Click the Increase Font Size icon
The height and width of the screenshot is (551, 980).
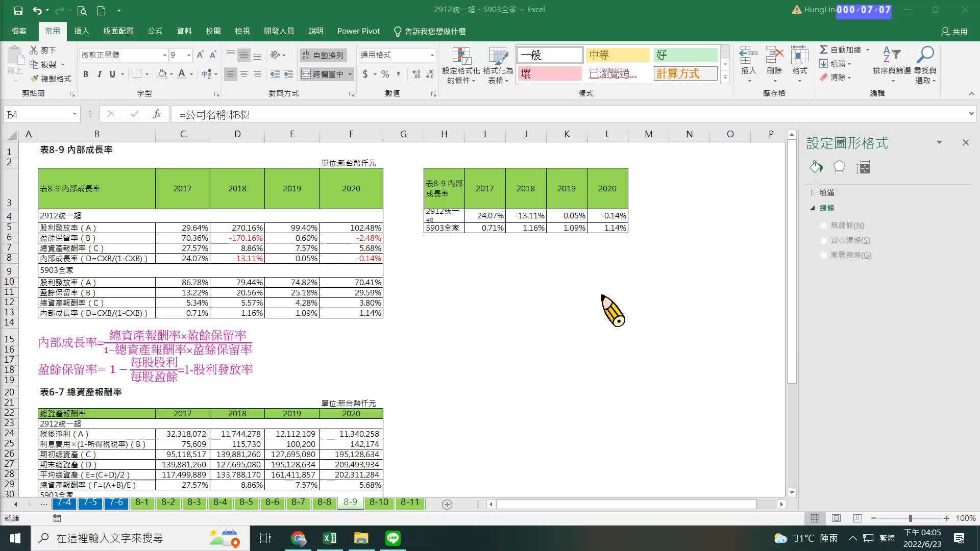click(200, 55)
